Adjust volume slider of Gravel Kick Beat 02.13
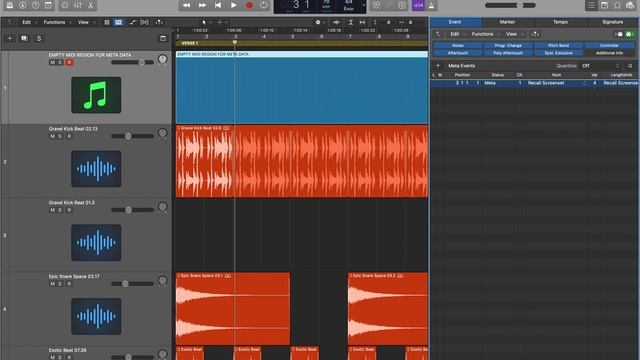The width and height of the screenshot is (640, 360). (133, 136)
